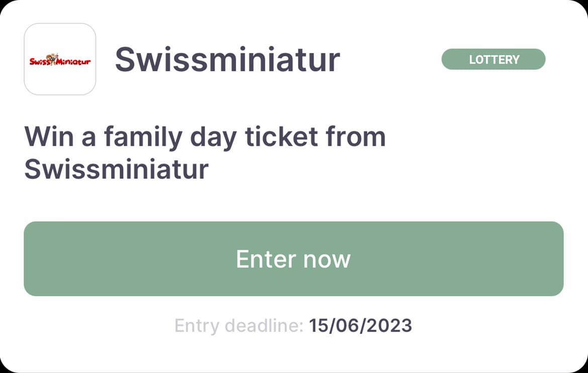Tap the green Enter now bar
Viewport: 588px width, 373px height.
pyautogui.click(x=293, y=259)
